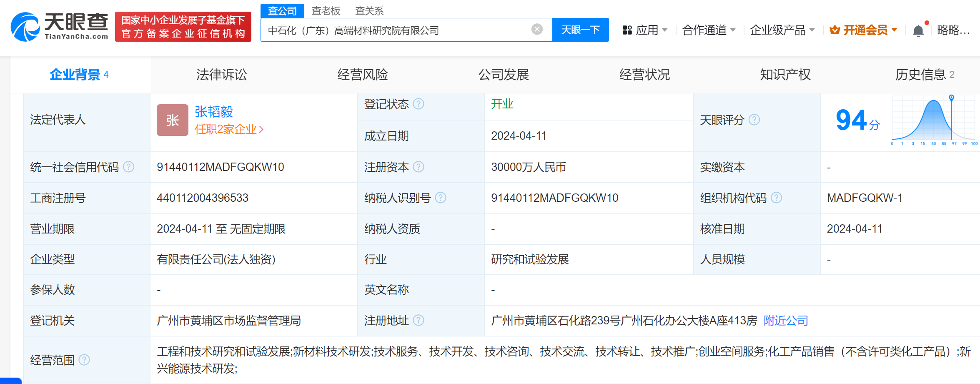Open the 企业级产品 dropdown
The width and height of the screenshot is (980, 384).
click(x=782, y=30)
